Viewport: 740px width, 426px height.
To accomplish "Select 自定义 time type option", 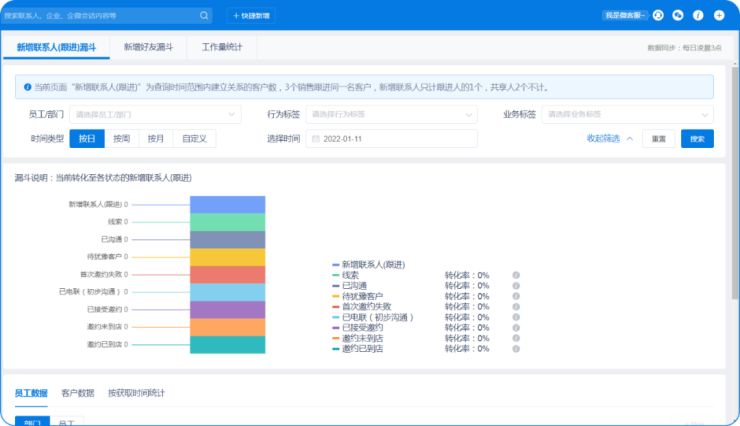I will [194, 139].
